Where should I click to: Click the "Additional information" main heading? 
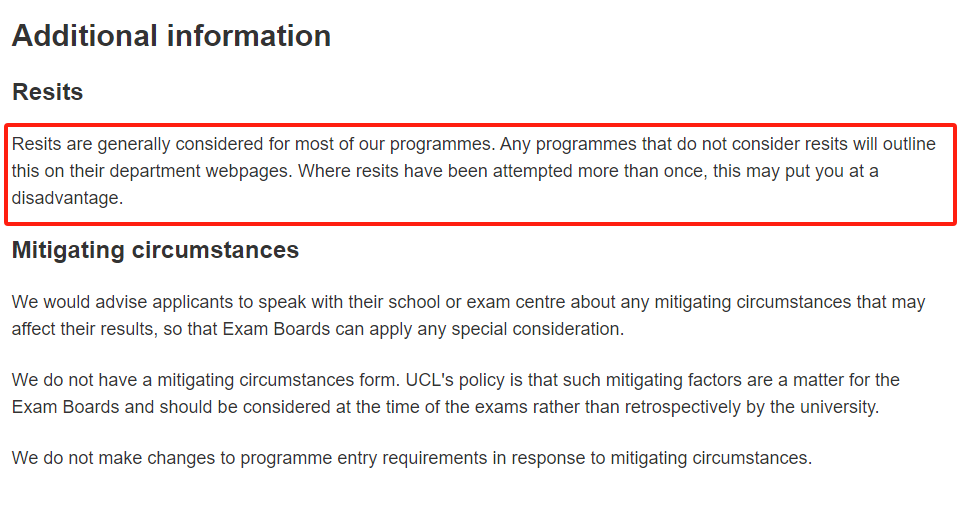tap(171, 37)
